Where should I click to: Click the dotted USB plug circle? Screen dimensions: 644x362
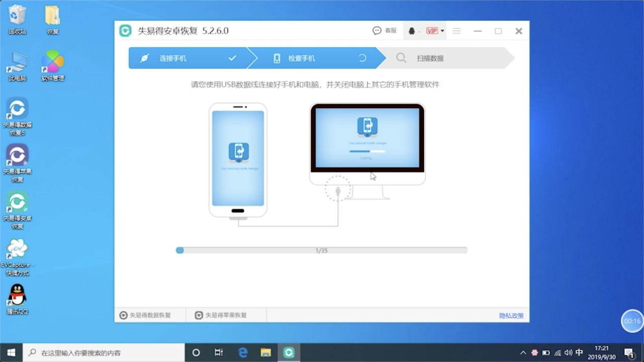tap(338, 189)
